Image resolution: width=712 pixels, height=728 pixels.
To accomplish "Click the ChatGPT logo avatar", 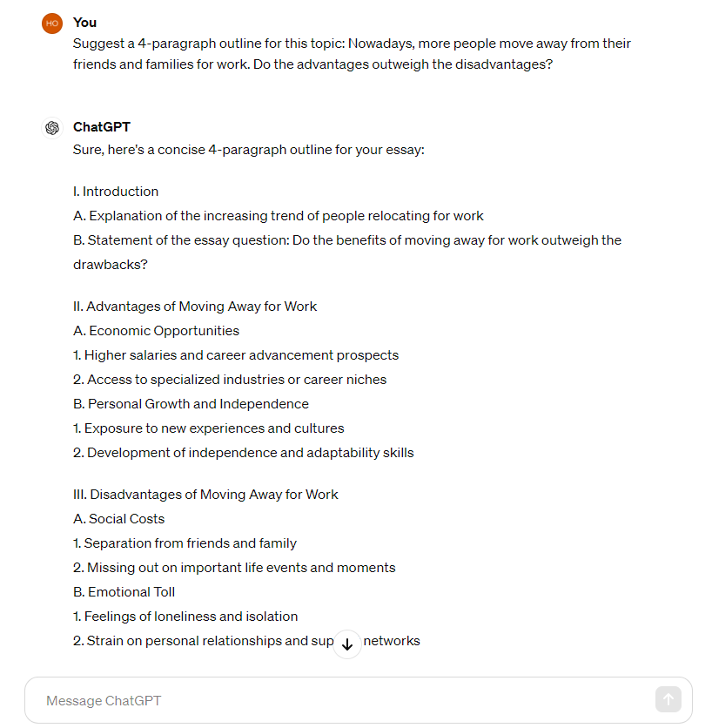I will (x=52, y=128).
